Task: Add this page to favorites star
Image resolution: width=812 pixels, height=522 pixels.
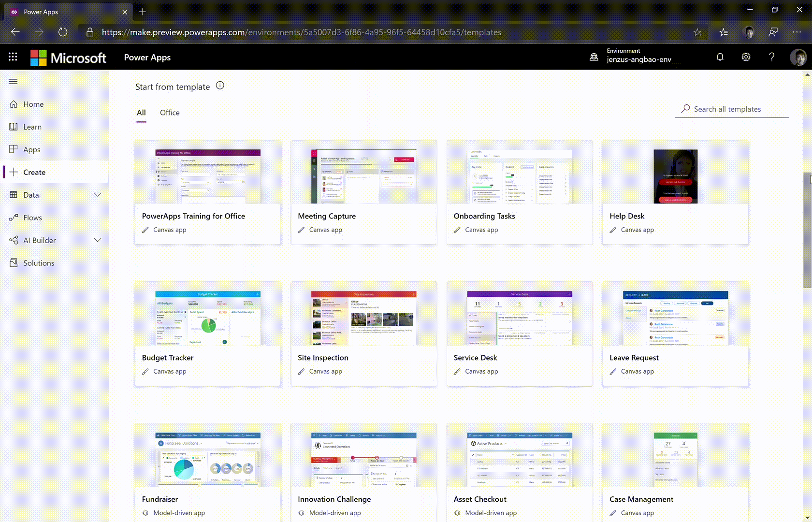Action: pos(697,32)
